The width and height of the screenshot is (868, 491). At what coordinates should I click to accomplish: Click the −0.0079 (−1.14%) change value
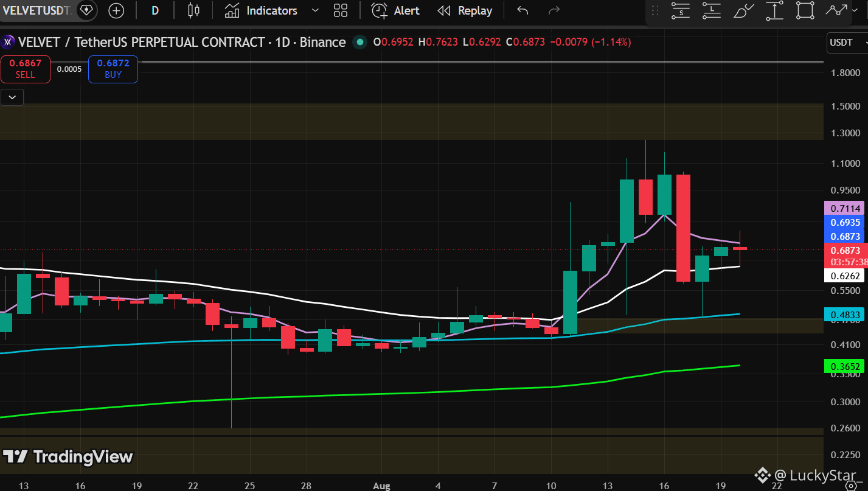tap(591, 42)
